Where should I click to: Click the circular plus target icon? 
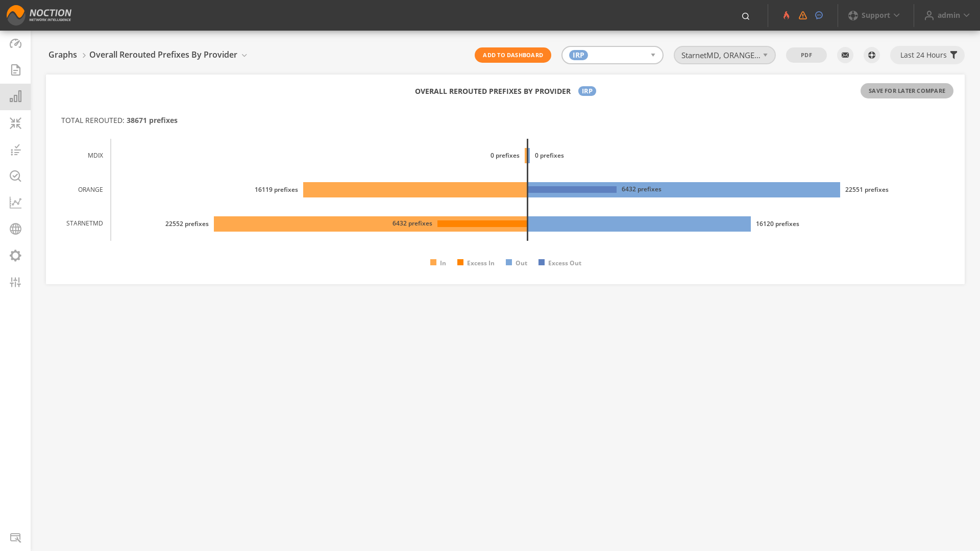872,55
